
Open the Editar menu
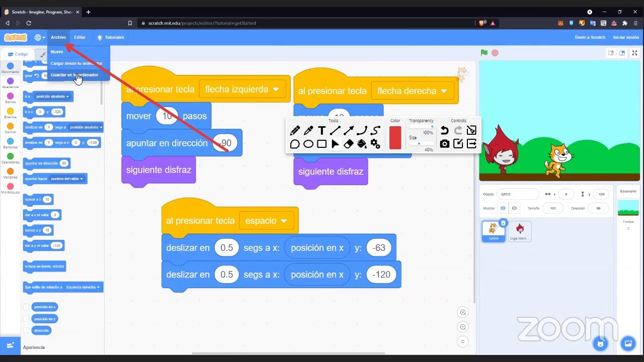coord(80,37)
